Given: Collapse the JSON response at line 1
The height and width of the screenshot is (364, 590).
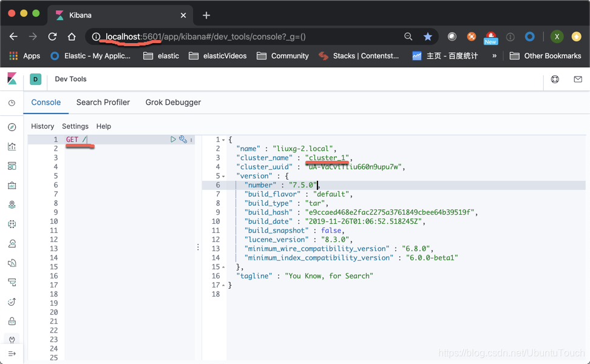Looking at the screenshot, I should pos(223,139).
